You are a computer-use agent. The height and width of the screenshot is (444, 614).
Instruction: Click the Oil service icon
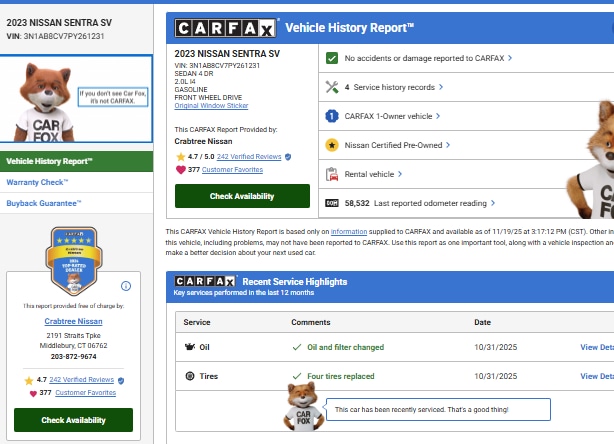coord(189,347)
